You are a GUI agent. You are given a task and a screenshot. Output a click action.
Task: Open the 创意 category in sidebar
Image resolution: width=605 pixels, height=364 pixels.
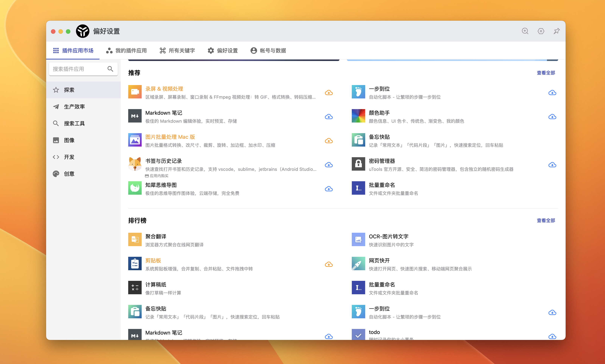pos(69,174)
